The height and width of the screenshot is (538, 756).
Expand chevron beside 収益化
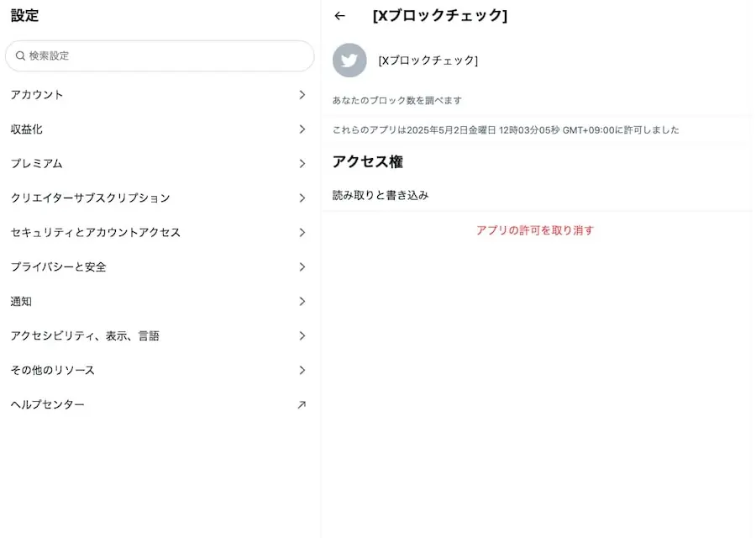(x=302, y=129)
